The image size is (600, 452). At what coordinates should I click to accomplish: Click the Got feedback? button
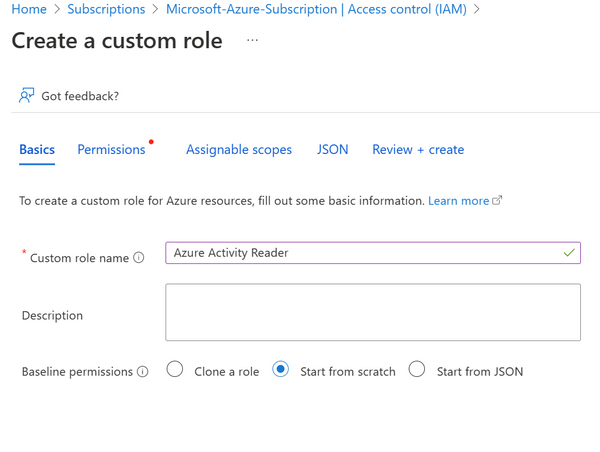80,96
